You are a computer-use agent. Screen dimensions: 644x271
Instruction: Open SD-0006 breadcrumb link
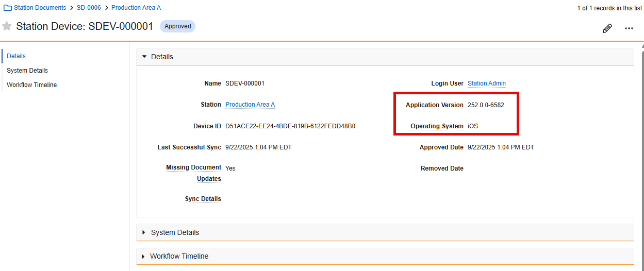click(89, 8)
